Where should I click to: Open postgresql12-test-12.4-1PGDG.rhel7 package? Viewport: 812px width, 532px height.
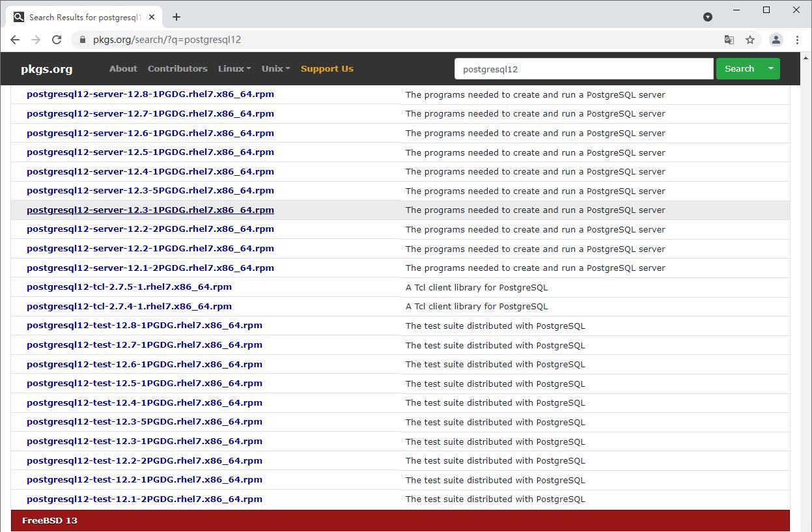(x=145, y=402)
